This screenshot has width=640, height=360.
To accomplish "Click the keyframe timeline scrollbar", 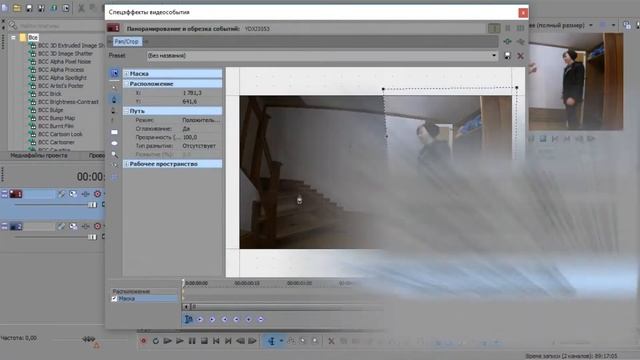I will [286, 307].
